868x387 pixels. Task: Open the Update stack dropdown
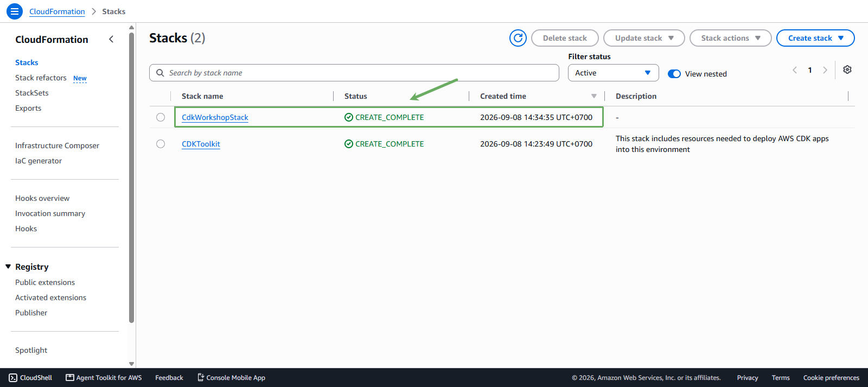tap(644, 38)
